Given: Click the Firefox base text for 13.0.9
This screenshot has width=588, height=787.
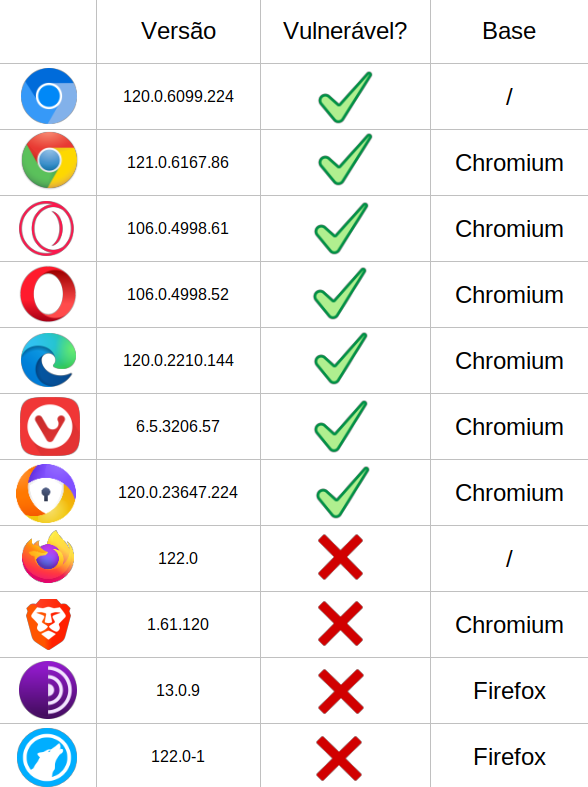Looking at the screenshot, I should (x=509, y=691).
